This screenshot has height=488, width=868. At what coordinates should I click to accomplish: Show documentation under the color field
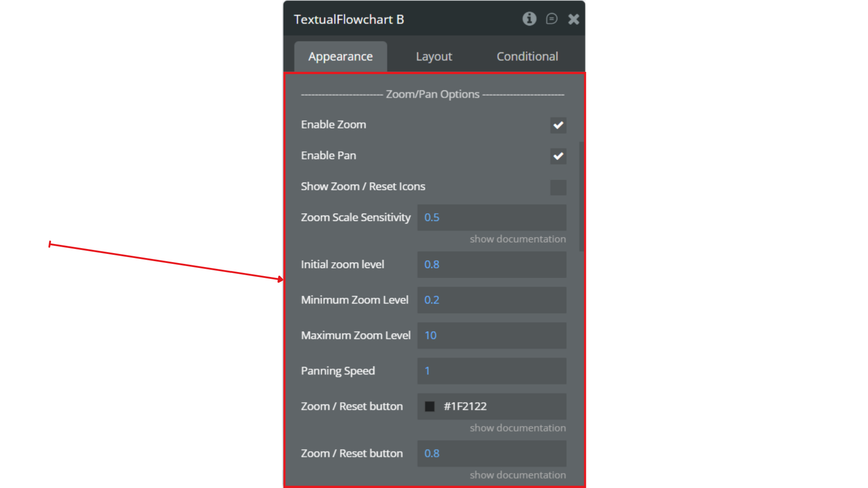coord(518,428)
